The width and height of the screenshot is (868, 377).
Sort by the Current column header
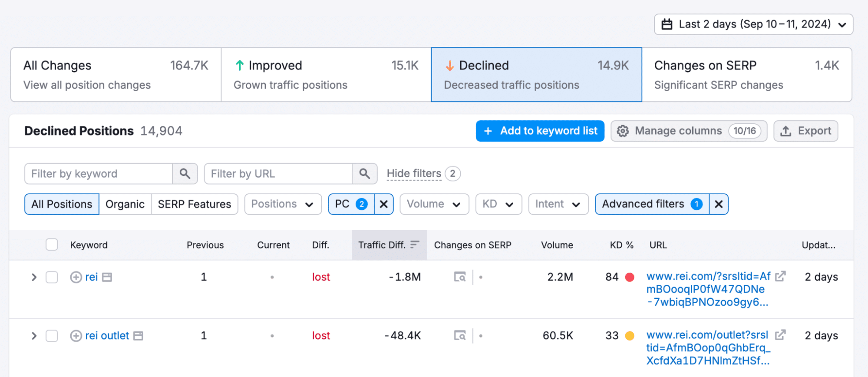tap(273, 245)
